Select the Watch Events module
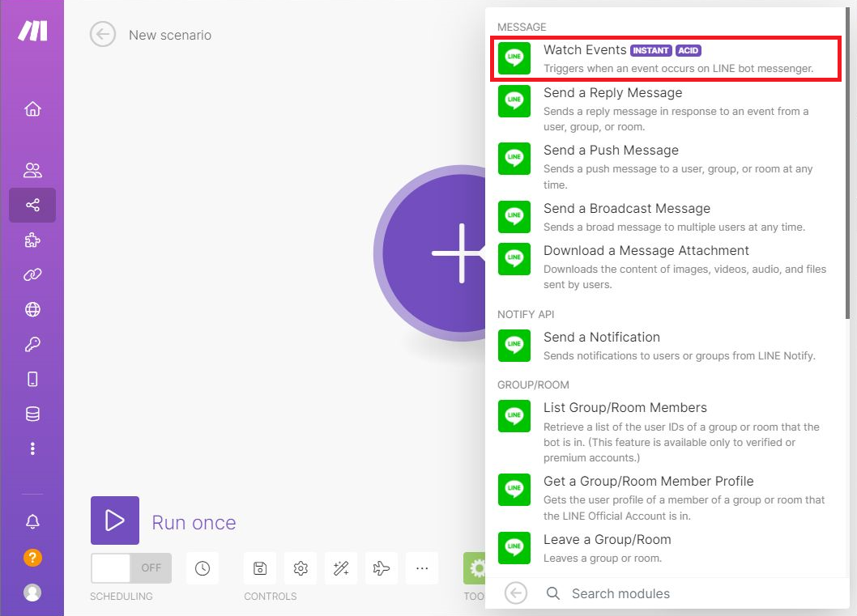 tap(666, 59)
